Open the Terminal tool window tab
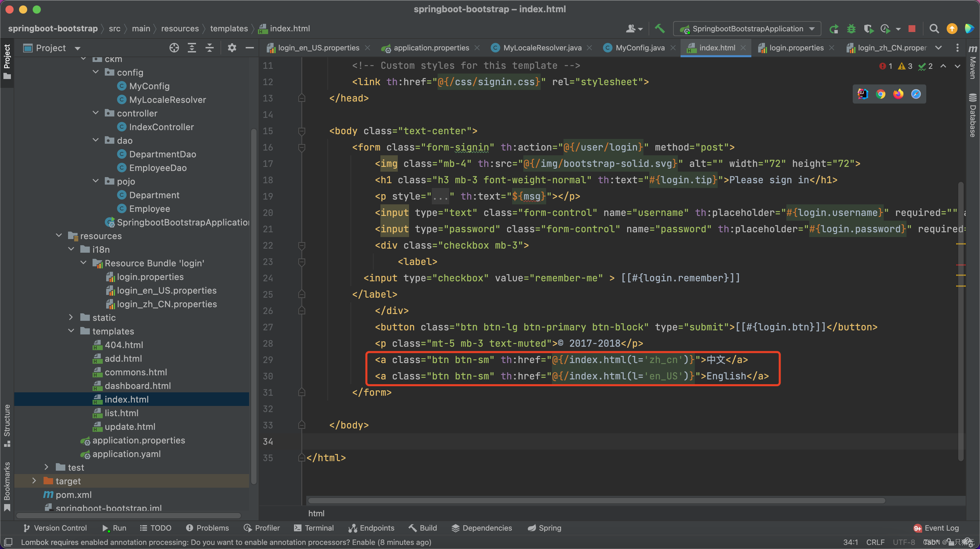Screen dimensions: 980x549 (314, 528)
